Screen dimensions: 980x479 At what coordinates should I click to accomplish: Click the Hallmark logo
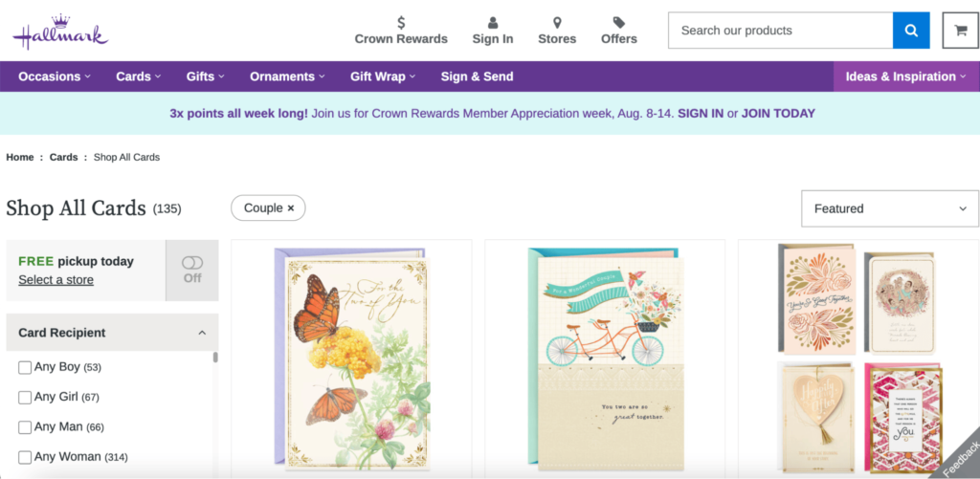coord(59,33)
